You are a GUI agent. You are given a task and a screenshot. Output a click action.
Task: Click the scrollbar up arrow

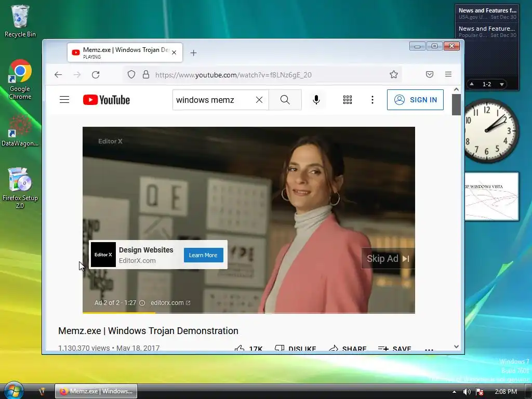coord(456,89)
